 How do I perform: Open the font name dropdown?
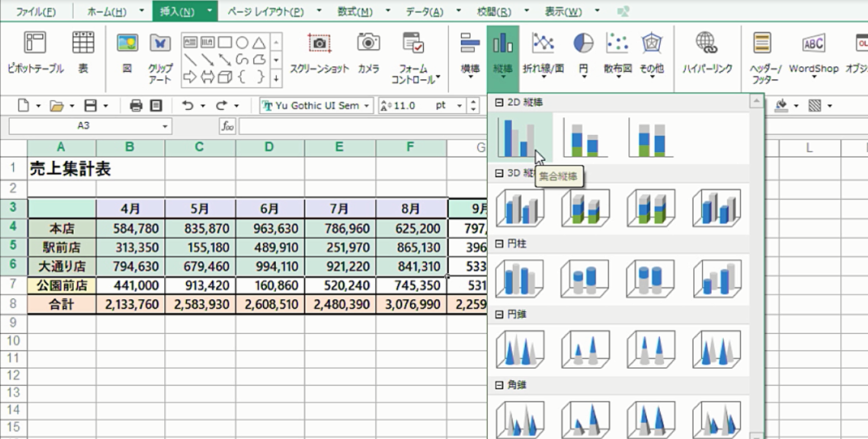366,106
